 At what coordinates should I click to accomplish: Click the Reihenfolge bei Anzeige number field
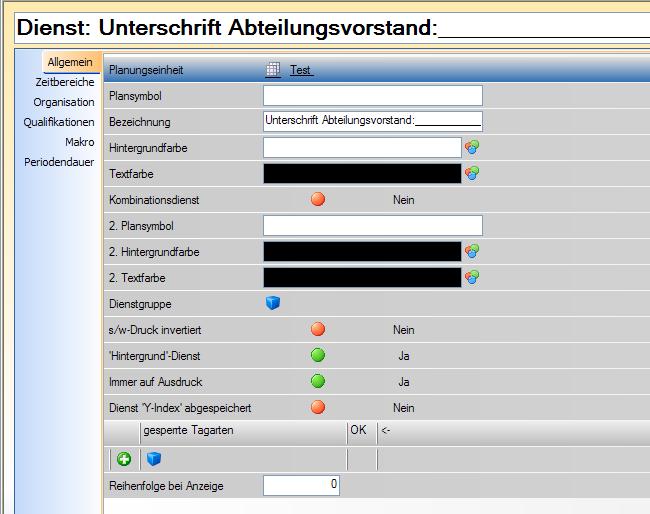point(301,485)
